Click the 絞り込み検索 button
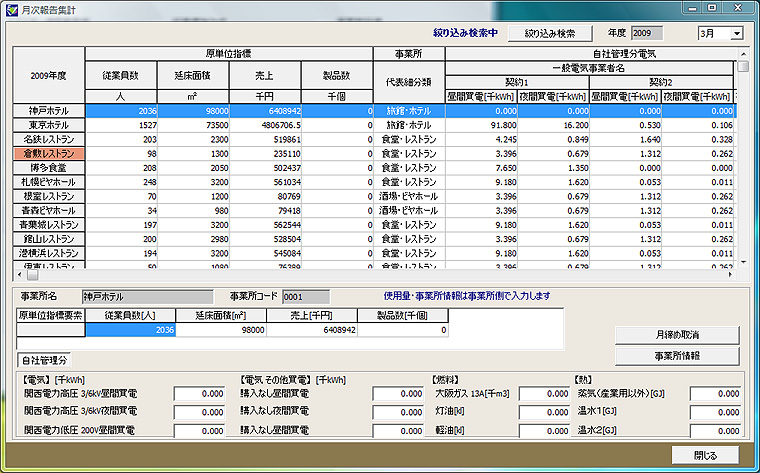 point(550,33)
